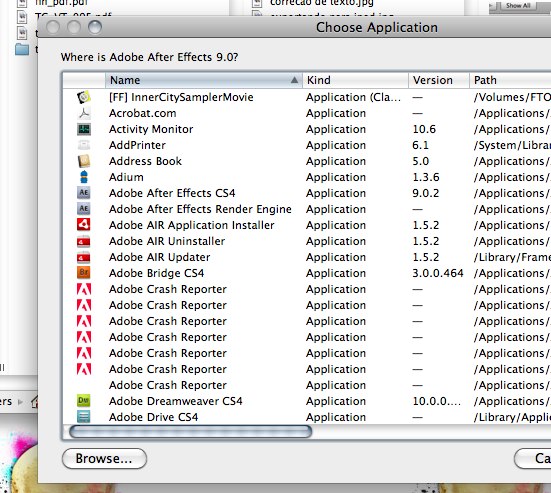
Task: Click the horizontal scrollbar thumb
Action: click(190, 432)
